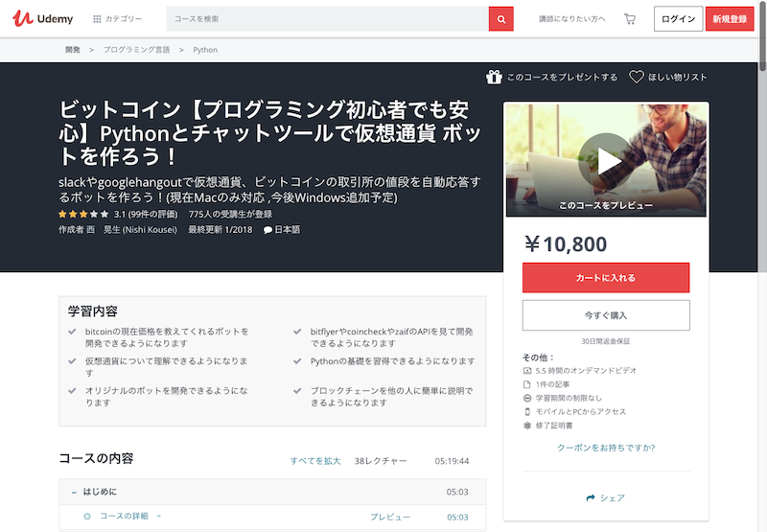Screen dimensions: 767x532
Task: Click カートに入れる button
Action: point(606,278)
